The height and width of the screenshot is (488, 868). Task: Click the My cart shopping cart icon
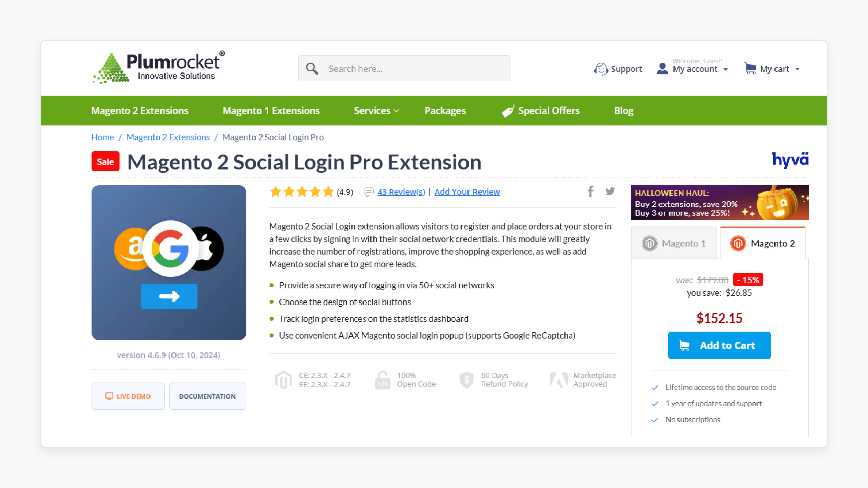click(750, 68)
